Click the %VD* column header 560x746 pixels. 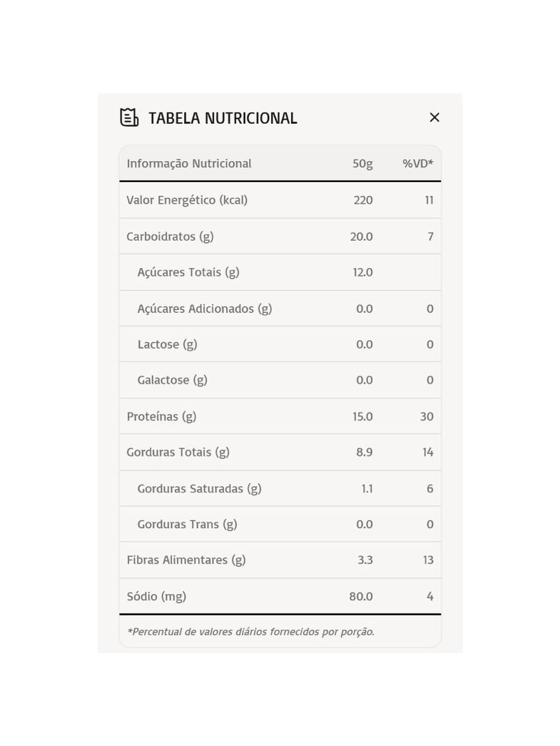[418, 163]
